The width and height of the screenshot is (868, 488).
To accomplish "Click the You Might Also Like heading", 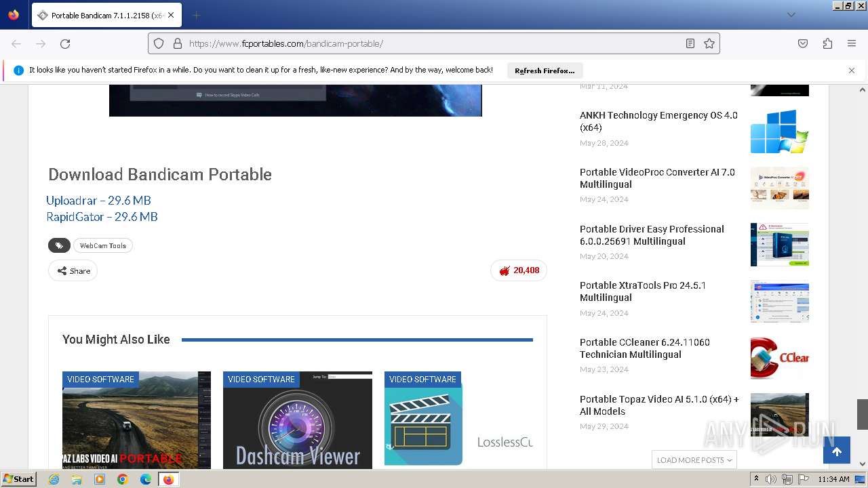I will (116, 340).
